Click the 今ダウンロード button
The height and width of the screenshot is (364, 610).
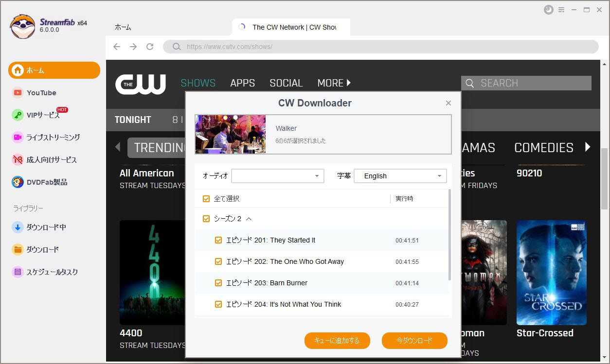click(x=414, y=341)
